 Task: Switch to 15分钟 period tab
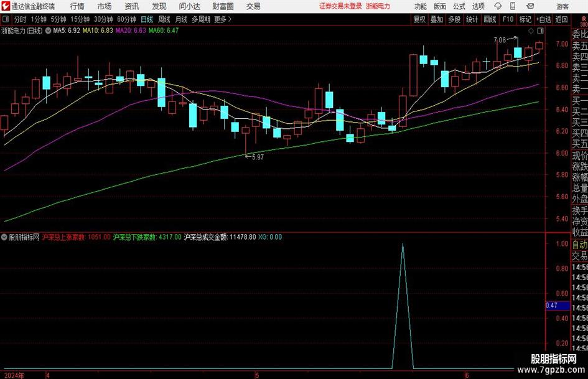[80, 19]
